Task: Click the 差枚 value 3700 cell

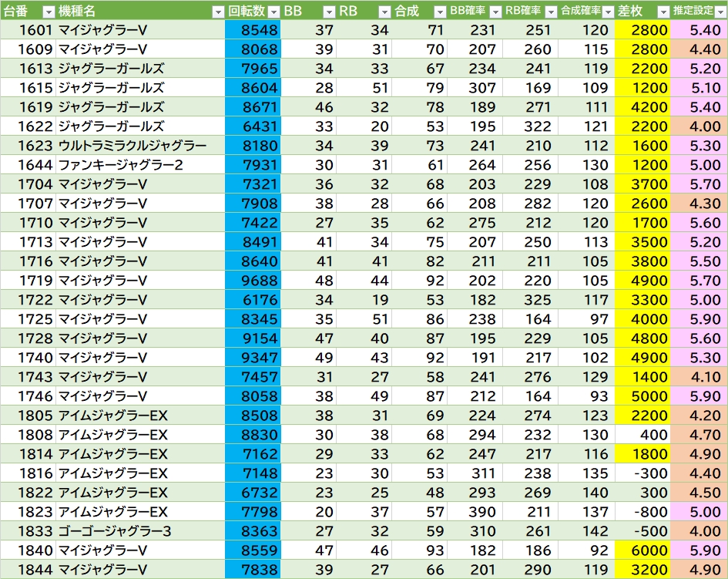Action: click(x=642, y=184)
